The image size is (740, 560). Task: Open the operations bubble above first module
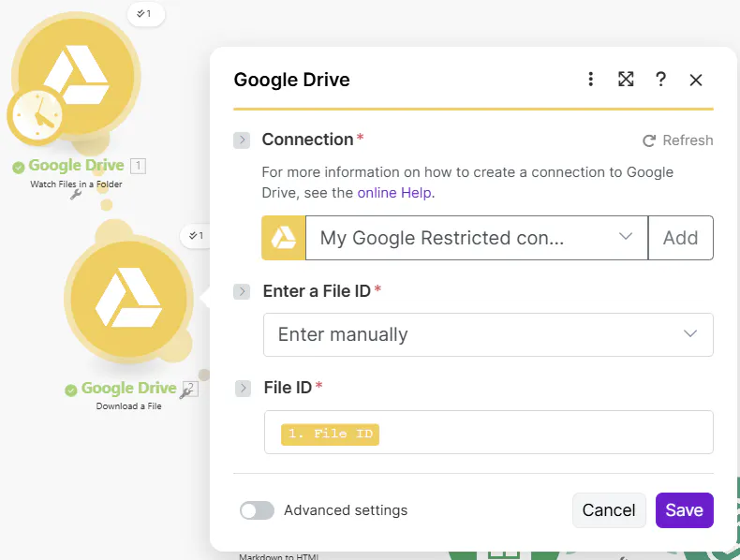coord(145,14)
